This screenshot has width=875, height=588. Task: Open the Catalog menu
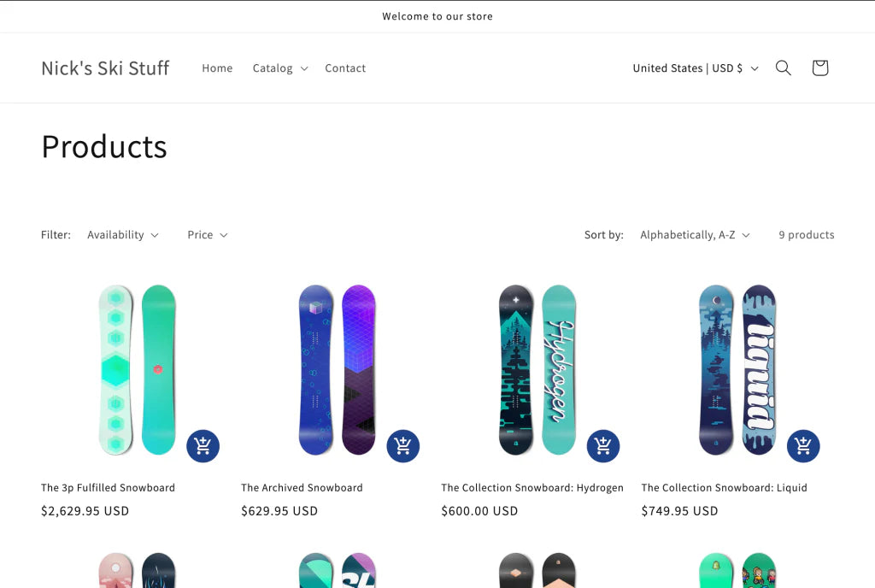(x=279, y=68)
